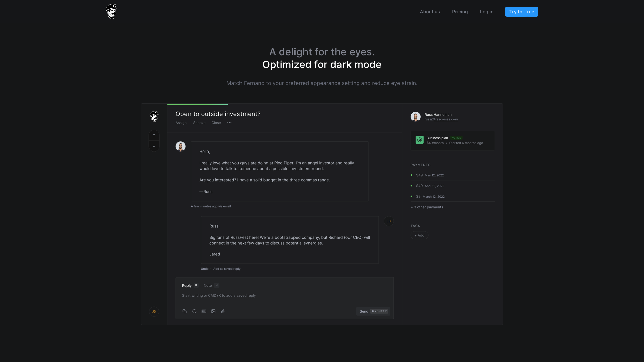Focus the reply text input field
Screen dimensions: 644x362
pos(284,296)
